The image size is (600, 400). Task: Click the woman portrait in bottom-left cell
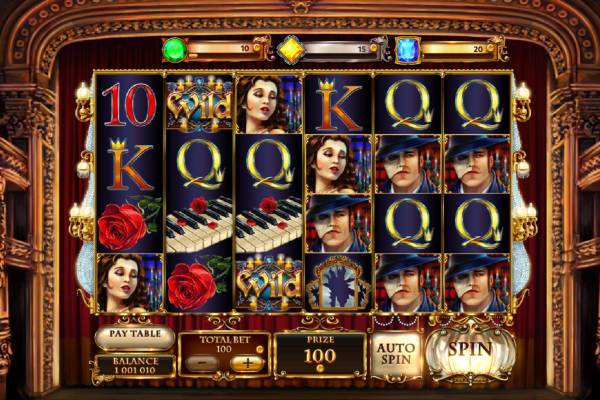coord(130,282)
